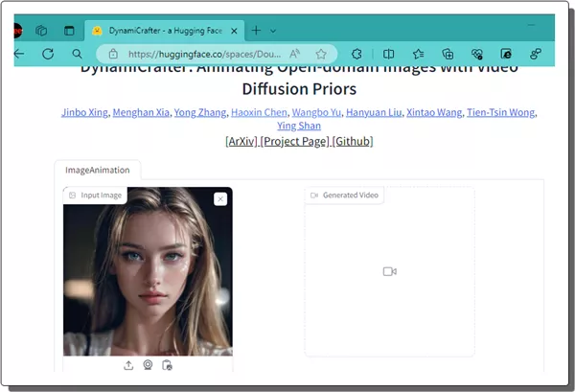Open Menghan Xia author link
Viewport: 575px width, 392px height.
[141, 112]
